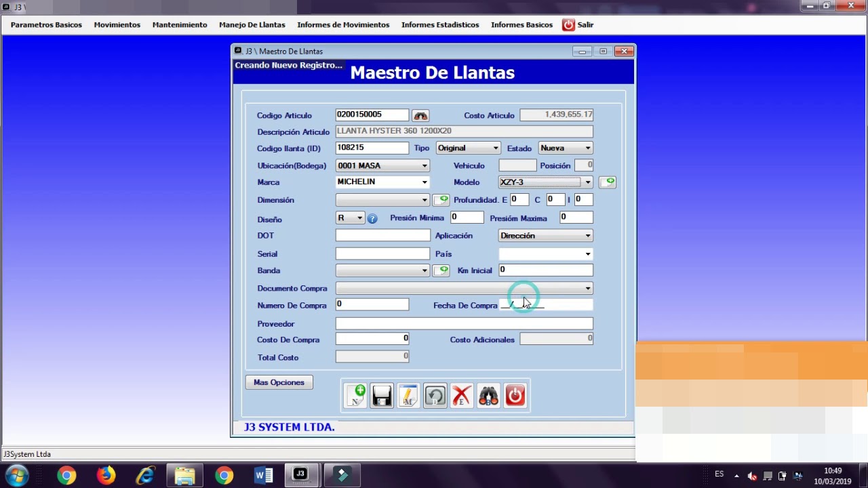Open the Banda dropdown
The height and width of the screenshot is (488, 868).
point(425,270)
